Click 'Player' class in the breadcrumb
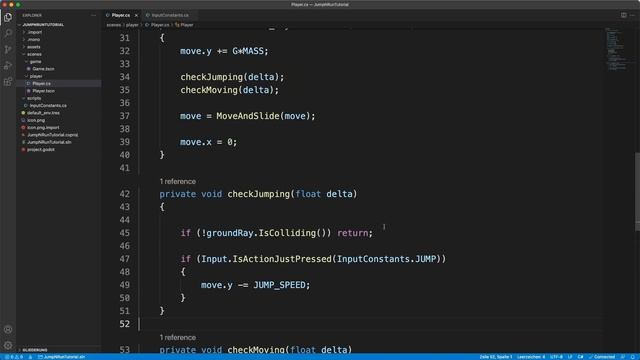 click(187, 25)
